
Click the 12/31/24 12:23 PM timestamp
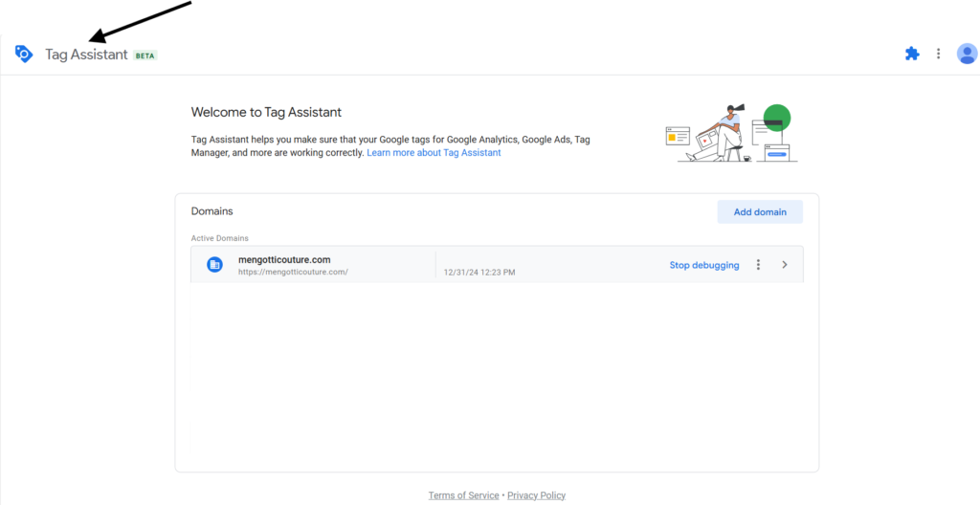[x=479, y=273]
